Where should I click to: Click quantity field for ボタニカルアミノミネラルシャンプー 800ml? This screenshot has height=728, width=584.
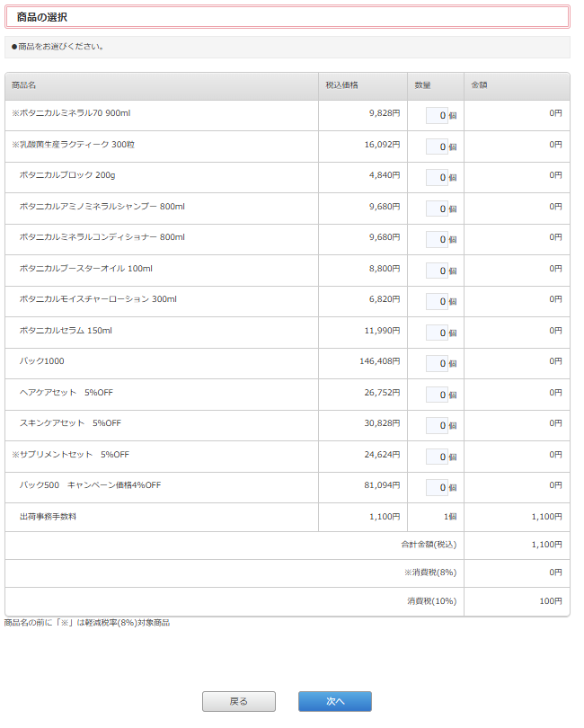437,209
